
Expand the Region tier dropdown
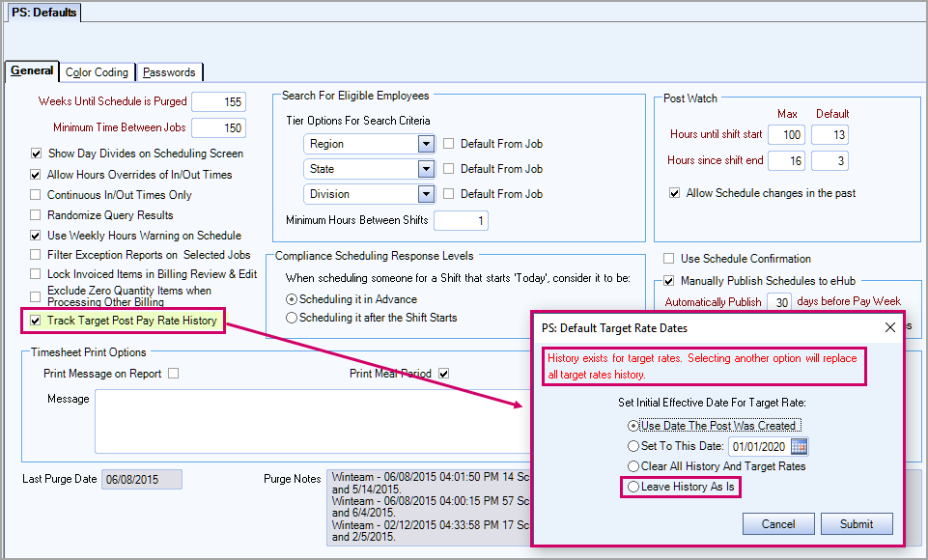coord(426,144)
